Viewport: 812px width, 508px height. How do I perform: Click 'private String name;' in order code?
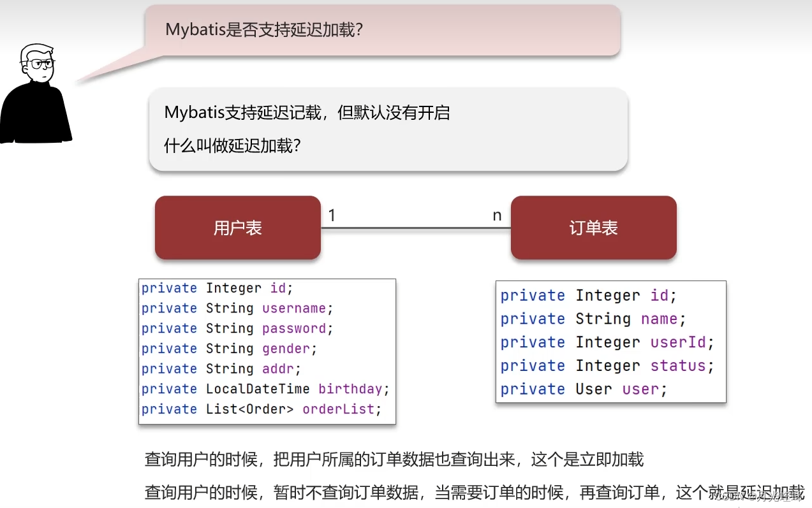[593, 319]
